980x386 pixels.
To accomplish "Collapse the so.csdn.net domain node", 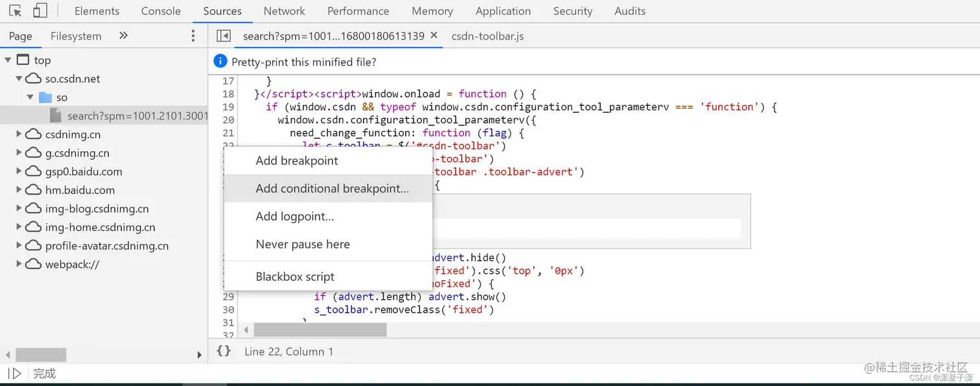I will 19,78.
